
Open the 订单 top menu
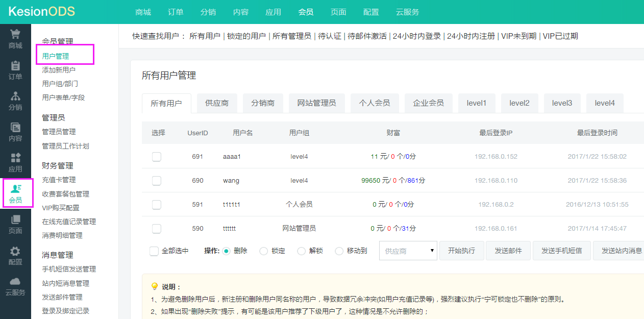click(x=176, y=12)
